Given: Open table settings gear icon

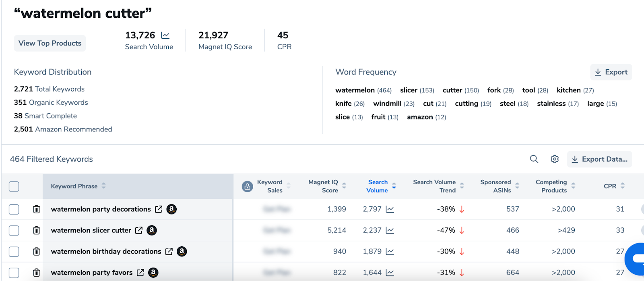Looking at the screenshot, I should [555, 159].
